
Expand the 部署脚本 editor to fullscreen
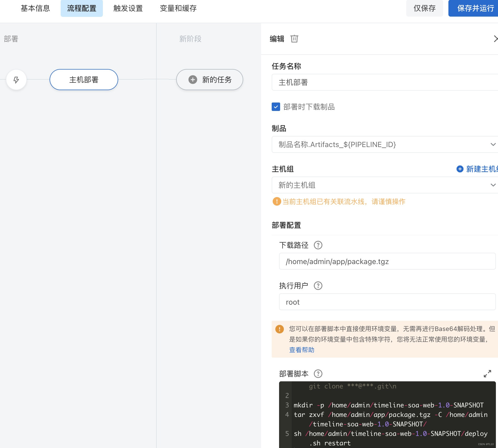487,374
